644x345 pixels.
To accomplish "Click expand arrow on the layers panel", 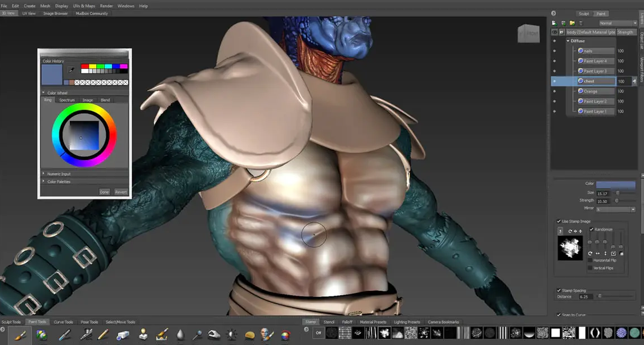I will (553, 14).
